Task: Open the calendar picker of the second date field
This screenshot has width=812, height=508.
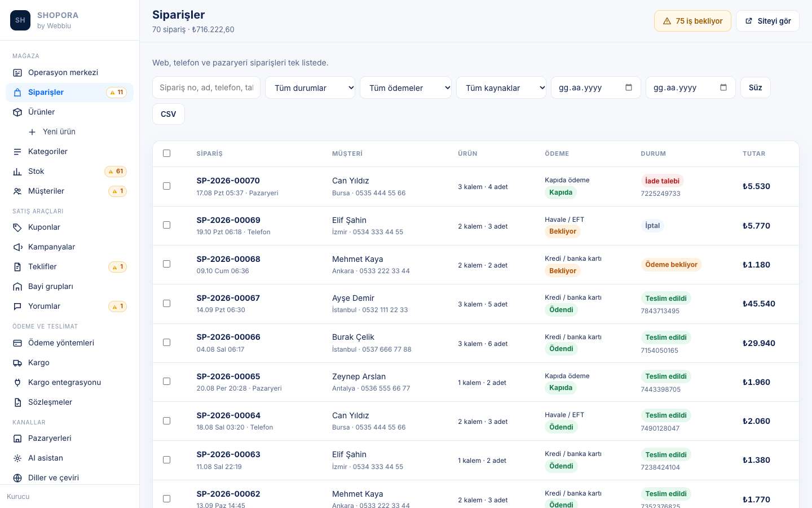Action: pyautogui.click(x=723, y=87)
